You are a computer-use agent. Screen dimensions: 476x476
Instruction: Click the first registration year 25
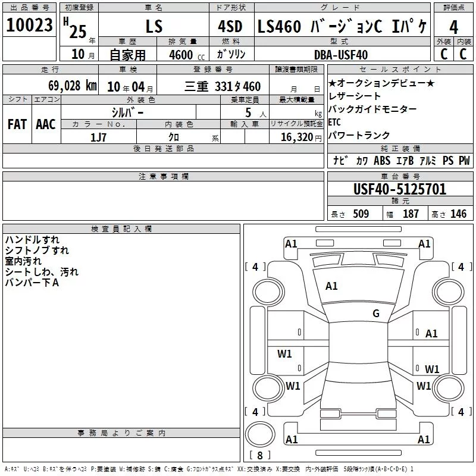[78, 32]
